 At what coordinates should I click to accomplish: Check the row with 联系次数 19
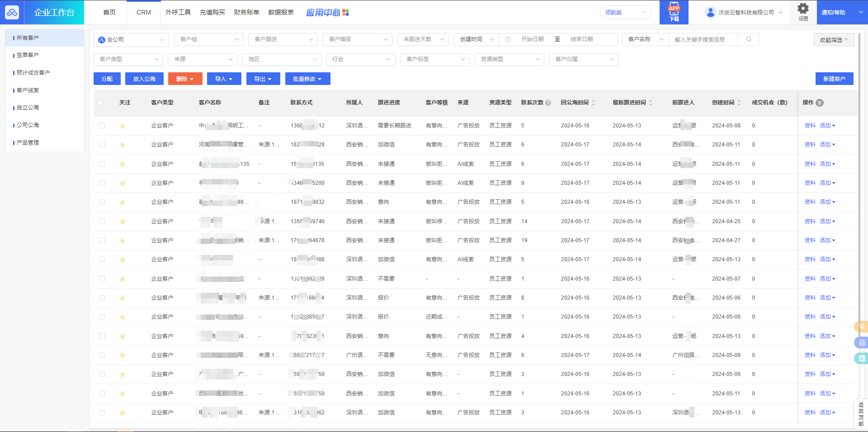pyautogui.click(x=102, y=240)
